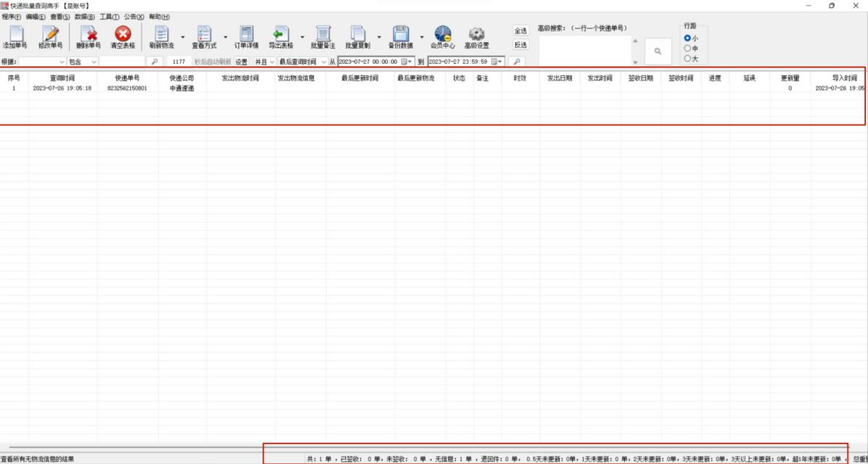Open 会员中心 member center
868x464 pixels.
442,35
